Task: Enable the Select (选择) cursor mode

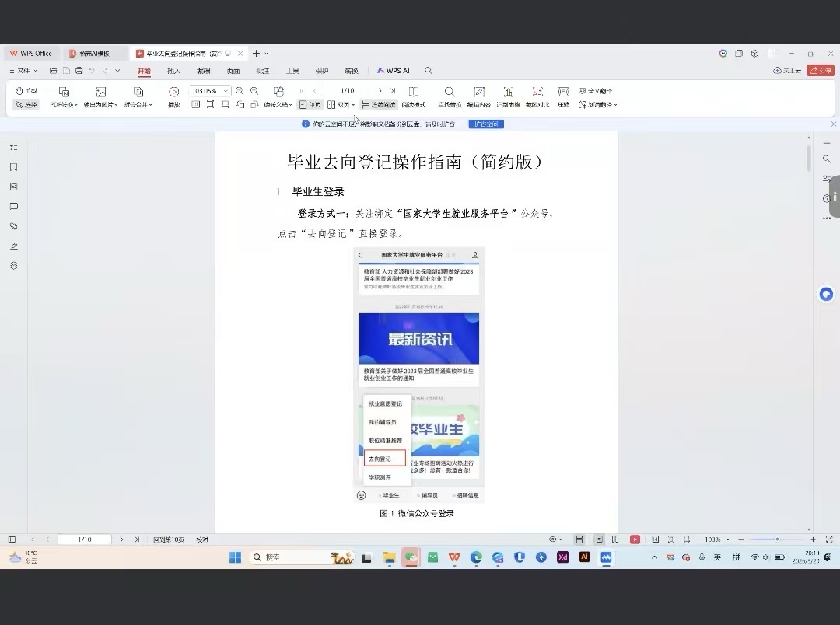Action: pyautogui.click(x=26, y=104)
